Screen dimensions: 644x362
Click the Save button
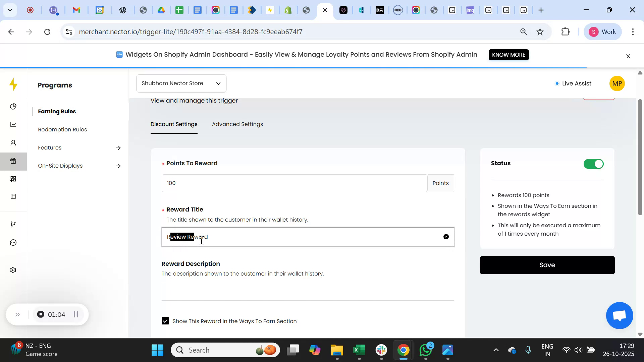(x=547, y=265)
